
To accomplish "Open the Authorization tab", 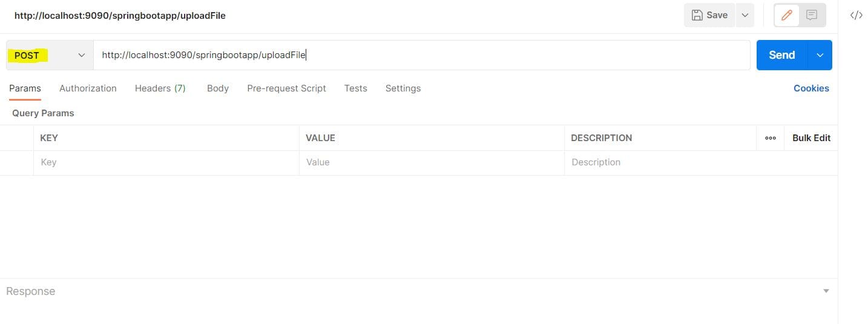I will pyautogui.click(x=88, y=88).
